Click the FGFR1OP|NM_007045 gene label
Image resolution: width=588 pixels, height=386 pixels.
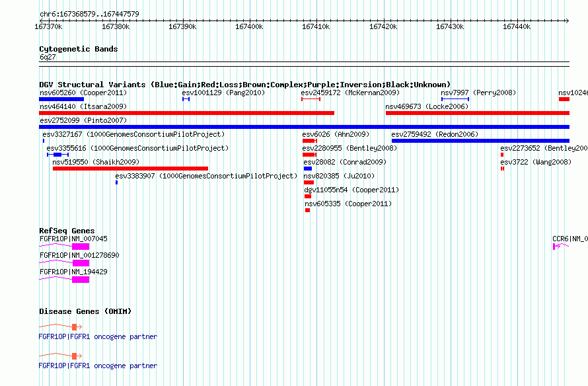click(x=73, y=239)
